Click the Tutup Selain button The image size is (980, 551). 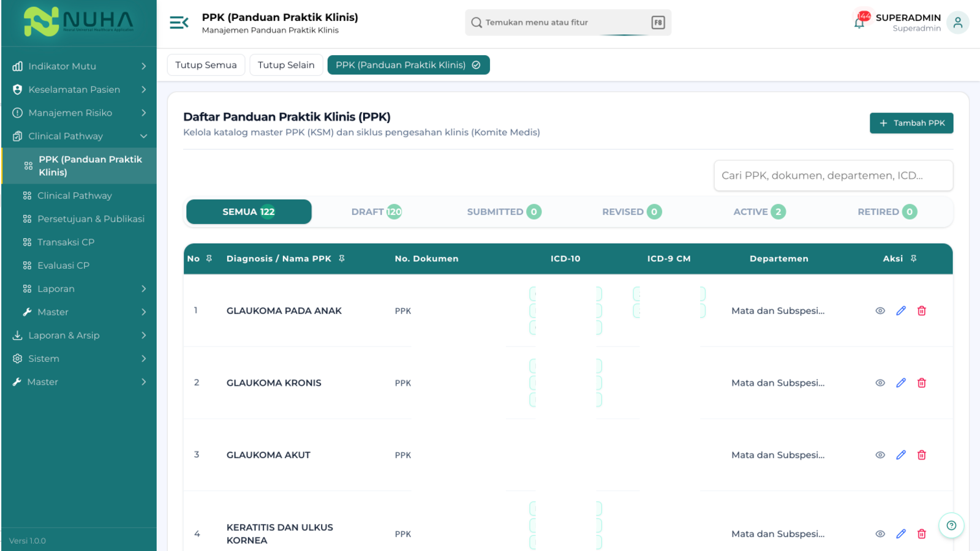(286, 65)
